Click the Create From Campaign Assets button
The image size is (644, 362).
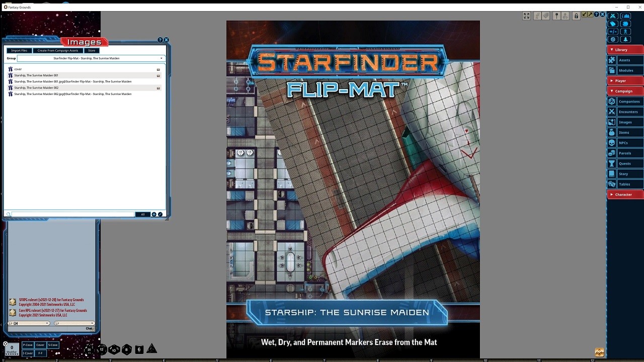click(57, 50)
